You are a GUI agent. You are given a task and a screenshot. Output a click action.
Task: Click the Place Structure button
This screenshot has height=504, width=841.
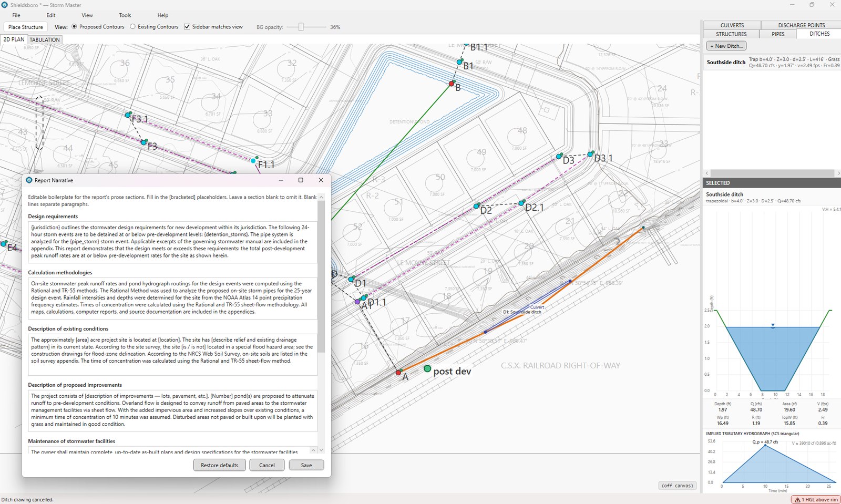(26, 27)
